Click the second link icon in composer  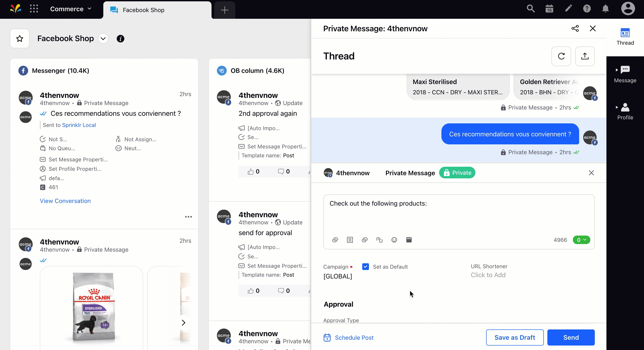point(364,240)
